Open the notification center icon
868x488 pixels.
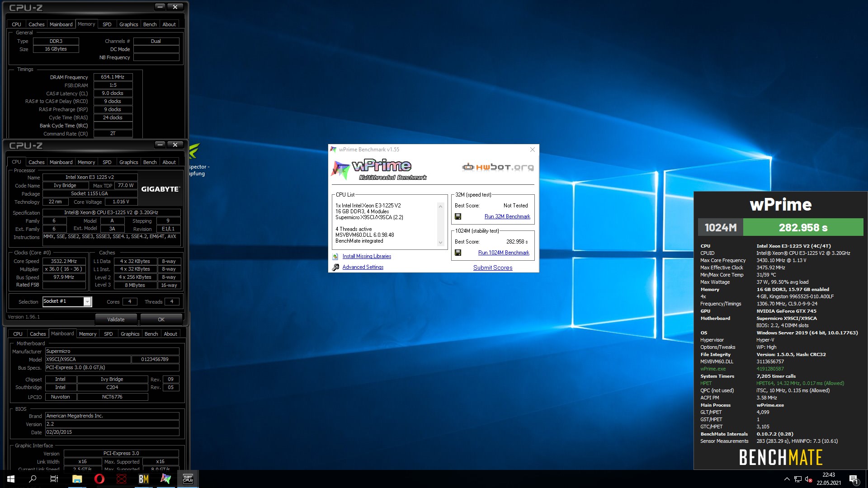854,479
